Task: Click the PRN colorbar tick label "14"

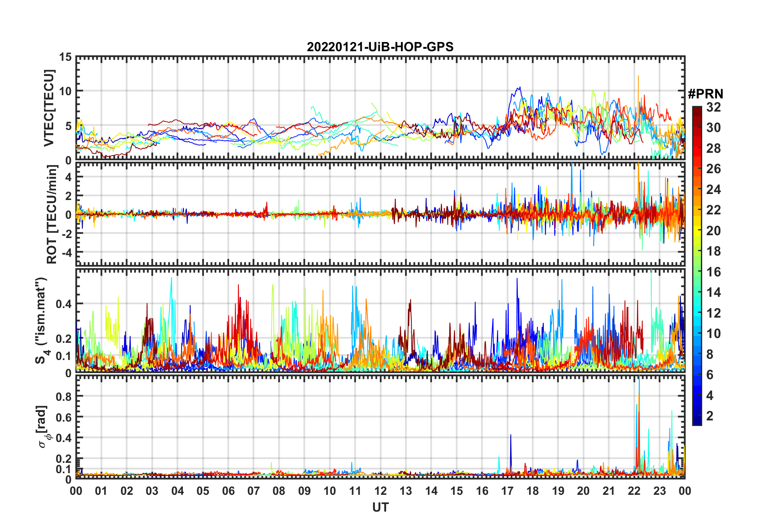Action: pos(713,292)
